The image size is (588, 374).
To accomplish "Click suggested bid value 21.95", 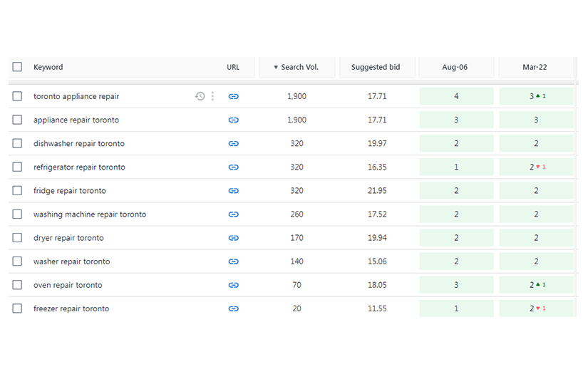I will [377, 191].
